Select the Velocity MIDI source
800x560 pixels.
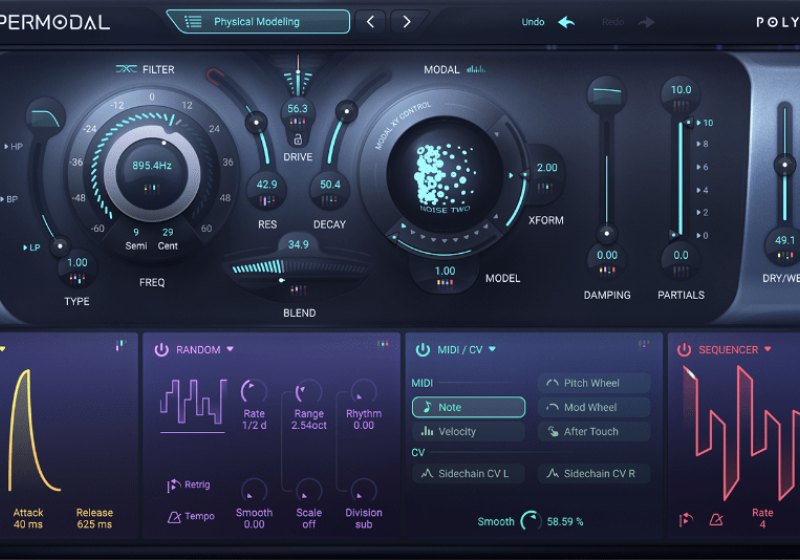[468, 432]
